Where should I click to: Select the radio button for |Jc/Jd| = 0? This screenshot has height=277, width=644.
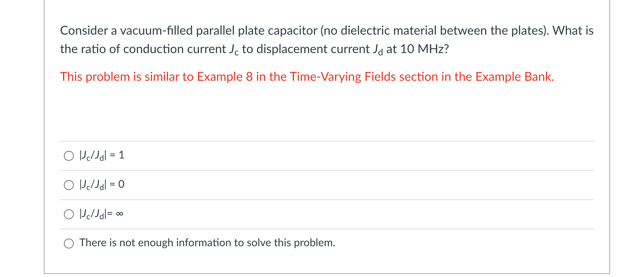(69, 185)
